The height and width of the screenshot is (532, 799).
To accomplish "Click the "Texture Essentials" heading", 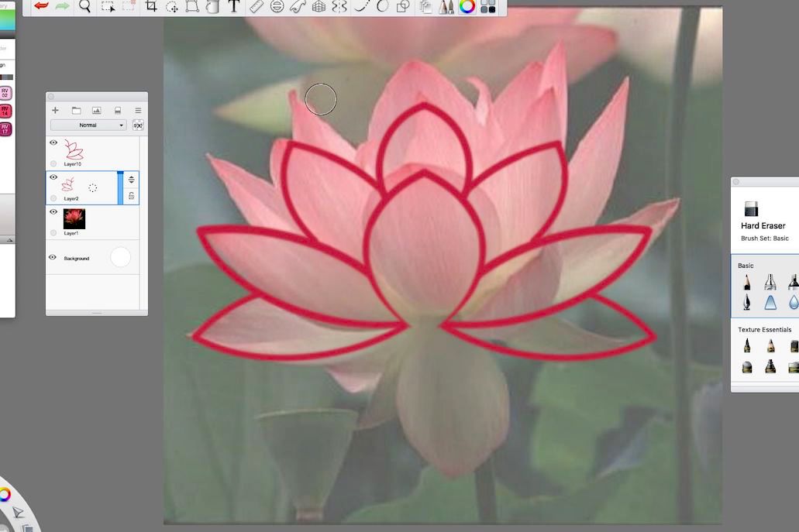I will [764, 329].
